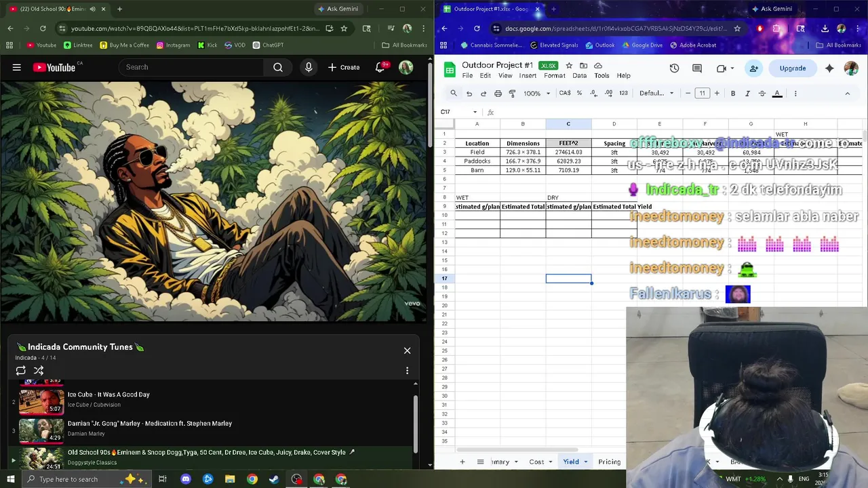Viewport: 868px width, 488px height.
Task: Click the YouTube search input field
Action: (x=191, y=67)
